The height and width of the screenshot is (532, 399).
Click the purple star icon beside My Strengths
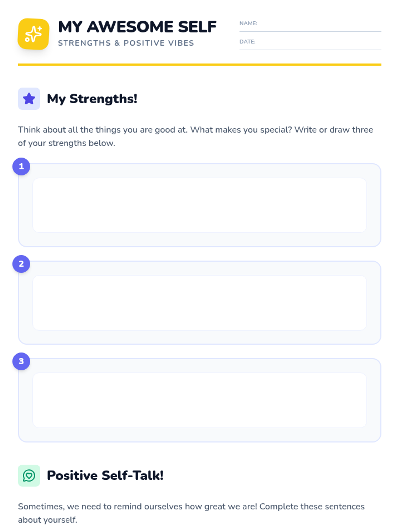click(x=29, y=99)
